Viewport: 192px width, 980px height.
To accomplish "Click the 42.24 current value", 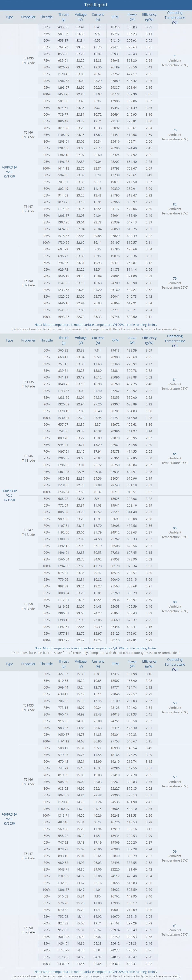I will pos(98,640).
